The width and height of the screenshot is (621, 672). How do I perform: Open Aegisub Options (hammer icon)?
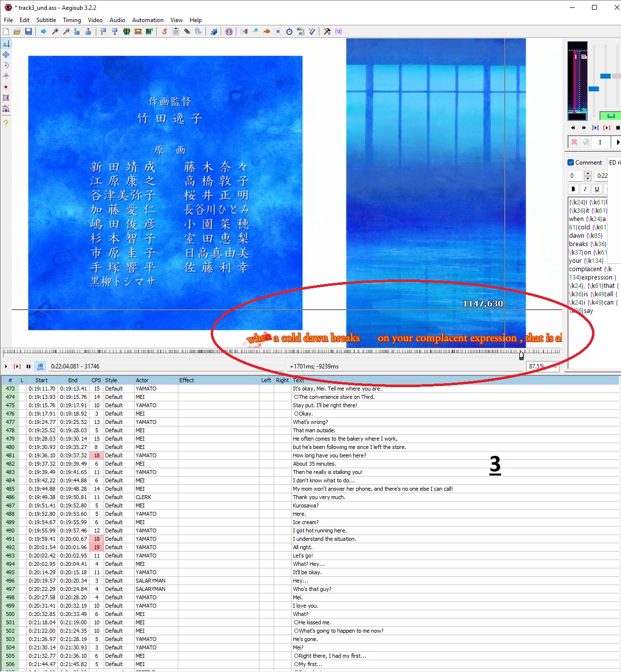click(327, 31)
